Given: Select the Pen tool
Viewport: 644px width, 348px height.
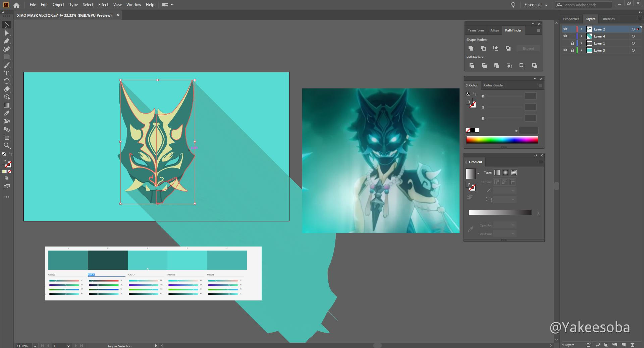Looking at the screenshot, I should pos(7,41).
